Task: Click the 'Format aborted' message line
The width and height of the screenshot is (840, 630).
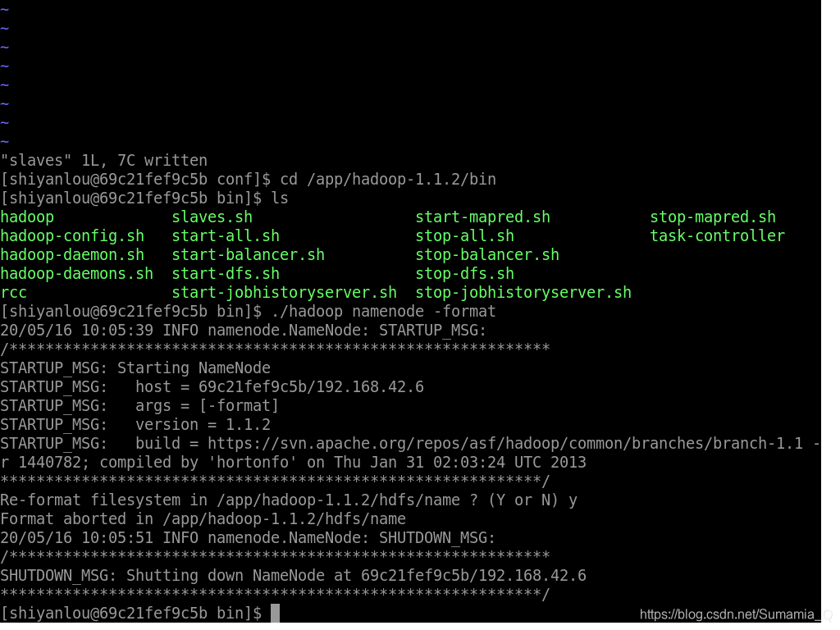Action: (203, 519)
